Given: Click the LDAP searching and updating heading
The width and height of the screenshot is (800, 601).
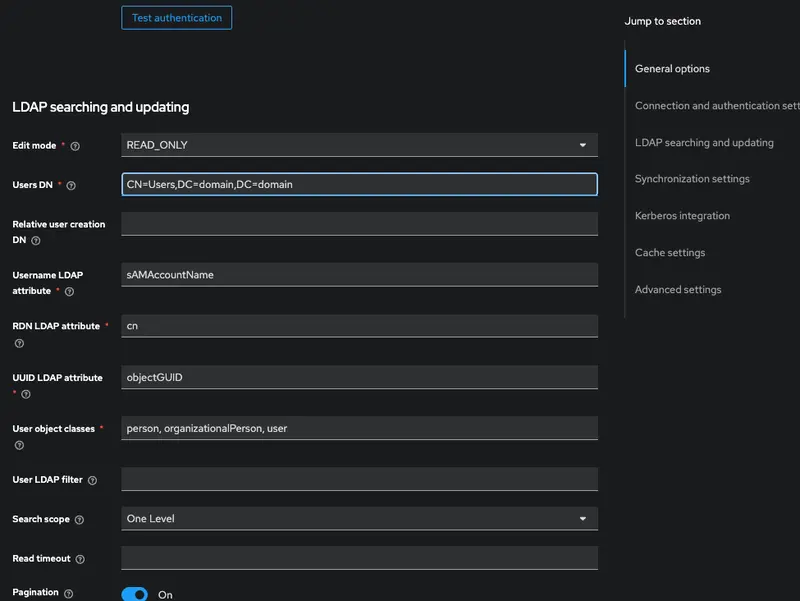Looking at the screenshot, I should [101, 107].
